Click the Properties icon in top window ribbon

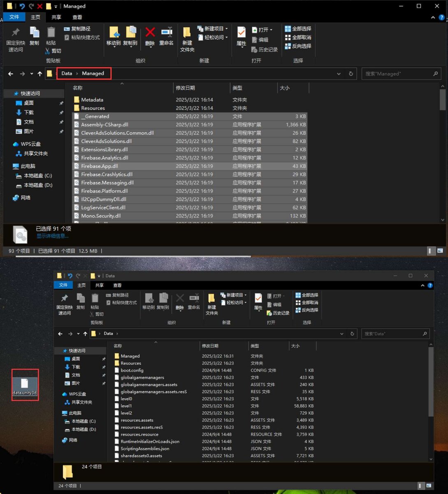241,33
